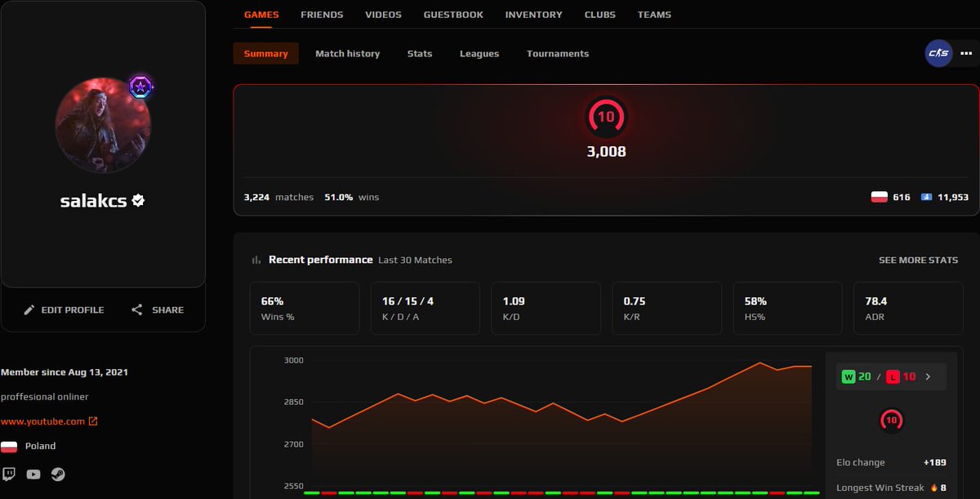This screenshot has width=980, height=499.
Task: Click the Elo change +189 value
Action: (x=934, y=462)
